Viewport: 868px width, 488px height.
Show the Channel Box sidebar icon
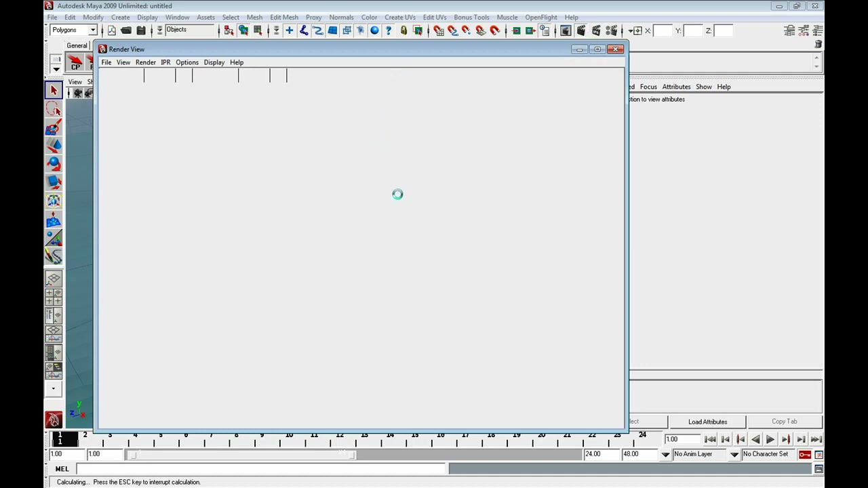click(x=818, y=30)
